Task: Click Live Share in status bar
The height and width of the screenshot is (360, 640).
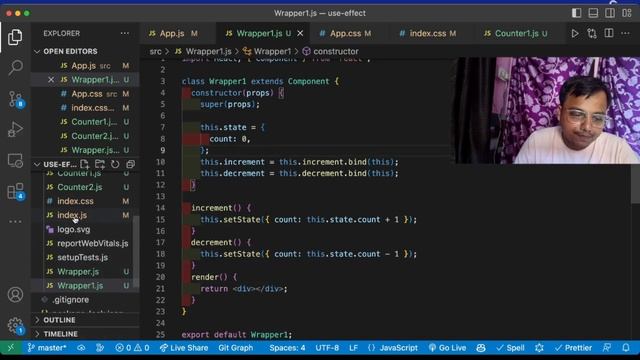Action: [184, 348]
